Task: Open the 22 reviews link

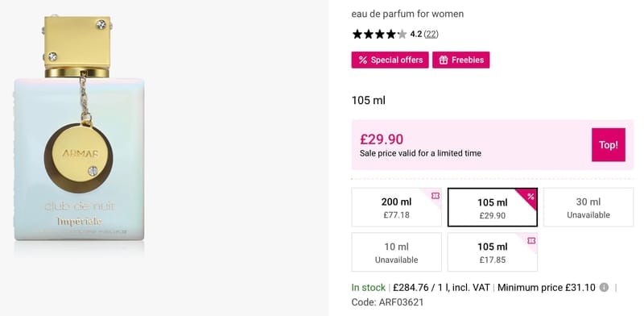Action: 431,34
